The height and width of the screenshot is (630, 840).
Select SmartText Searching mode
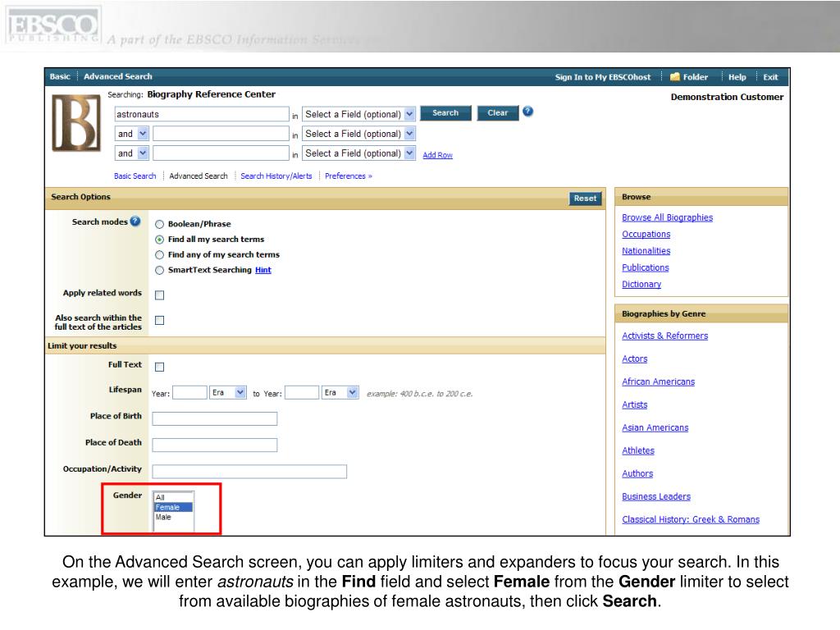[x=159, y=271]
